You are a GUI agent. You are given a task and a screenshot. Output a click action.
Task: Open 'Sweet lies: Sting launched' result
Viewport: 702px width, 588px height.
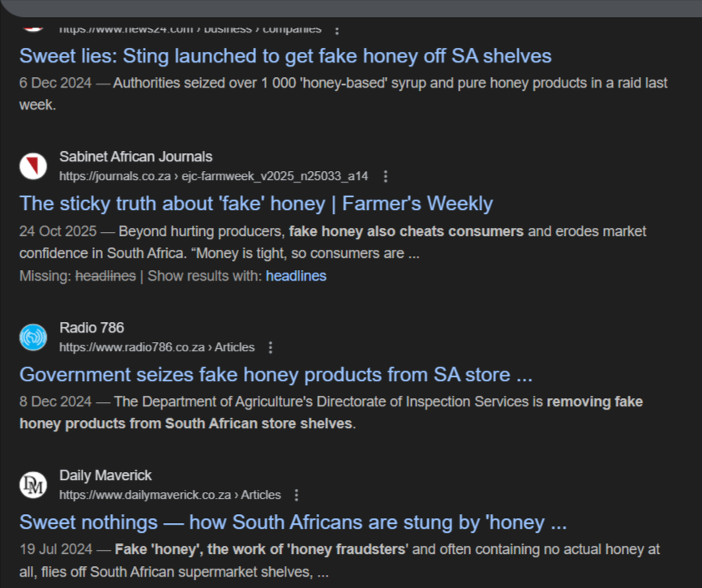click(285, 56)
